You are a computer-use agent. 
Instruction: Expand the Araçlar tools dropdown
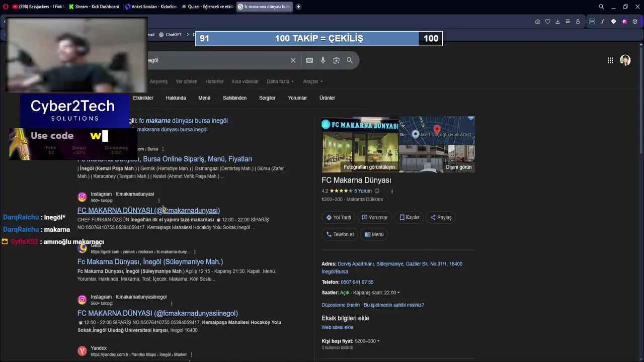click(313, 81)
